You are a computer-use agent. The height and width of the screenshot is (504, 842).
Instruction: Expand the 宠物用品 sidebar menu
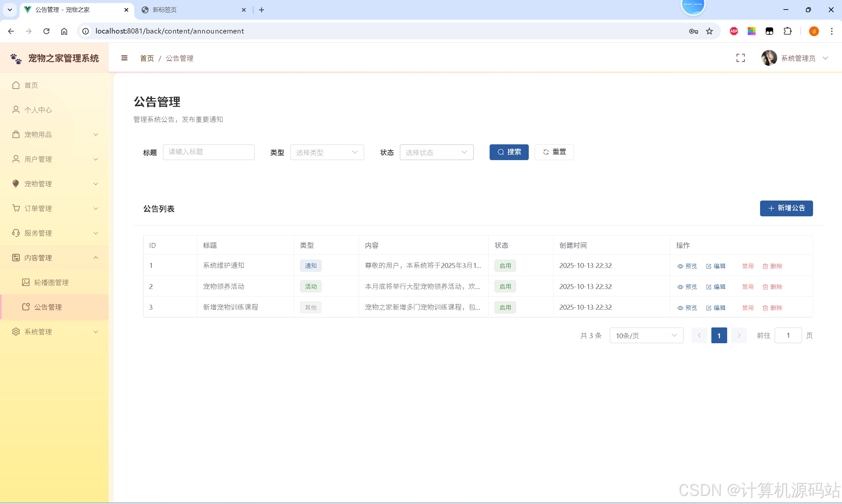54,134
